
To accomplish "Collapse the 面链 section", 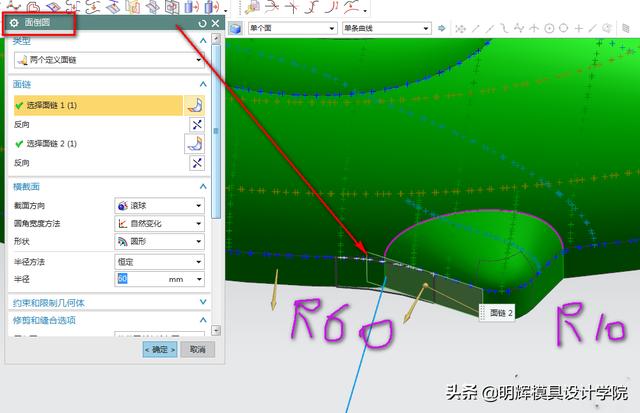I will [x=203, y=84].
